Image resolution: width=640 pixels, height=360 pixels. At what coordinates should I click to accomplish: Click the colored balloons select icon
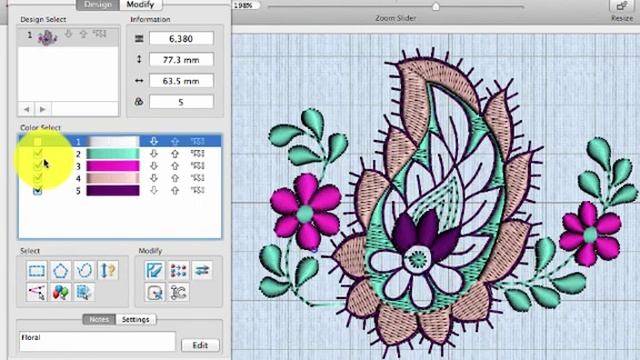(60, 292)
